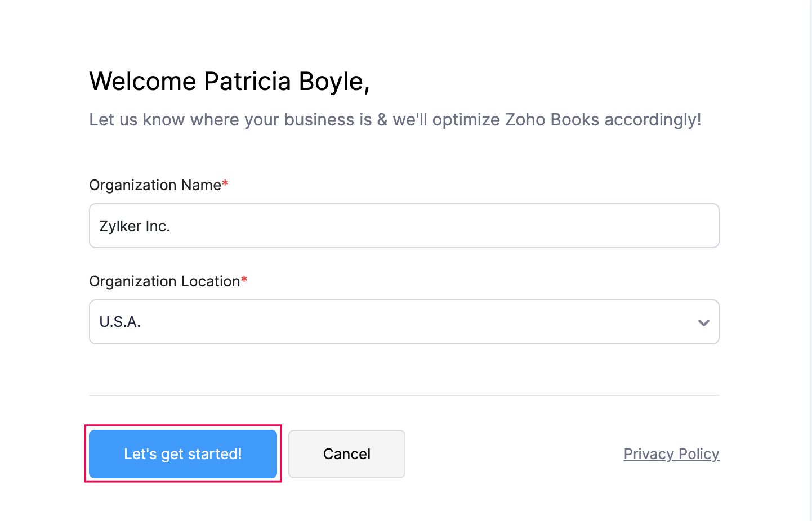Click the Organization Name input field

403,226
